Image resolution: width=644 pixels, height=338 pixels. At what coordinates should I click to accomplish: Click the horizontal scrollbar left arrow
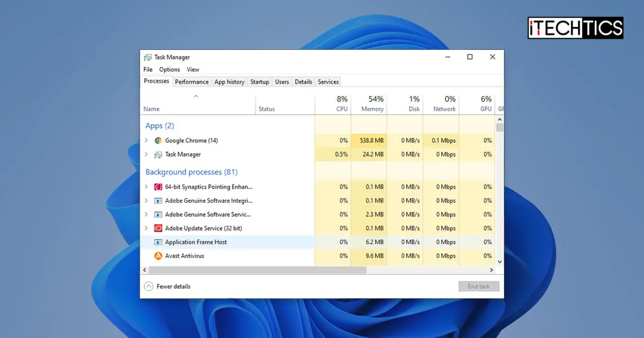(145, 270)
